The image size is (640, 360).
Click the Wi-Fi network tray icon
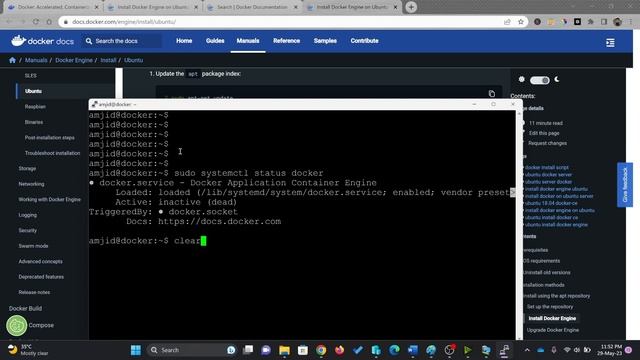(x=567, y=350)
